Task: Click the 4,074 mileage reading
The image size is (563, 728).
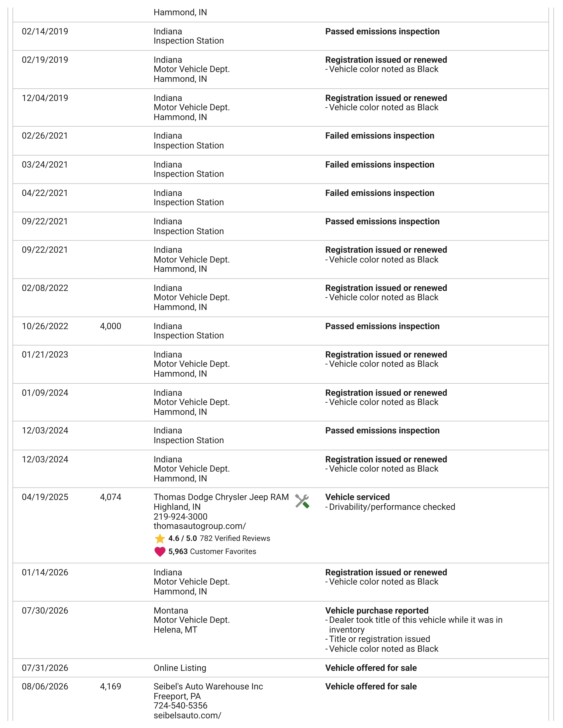Action: point(110,497)
